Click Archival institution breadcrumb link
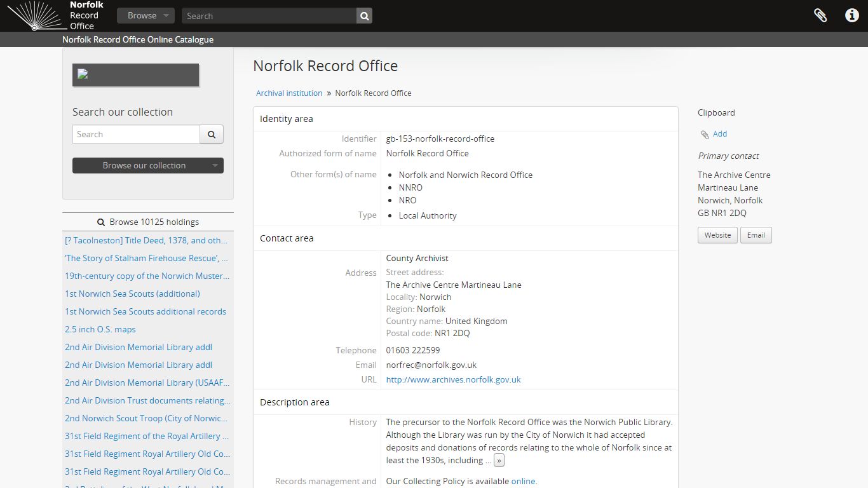 pos(289,93)
